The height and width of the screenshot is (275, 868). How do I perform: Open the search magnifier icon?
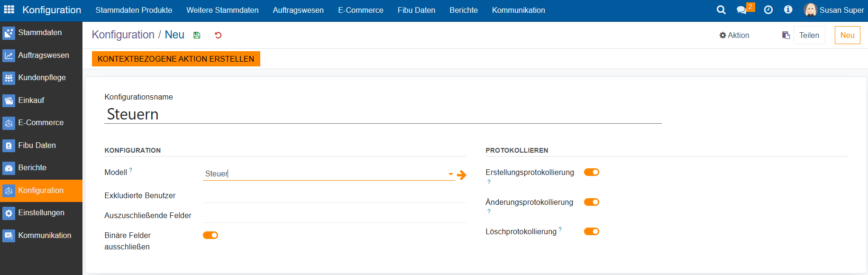pos(721,10)
